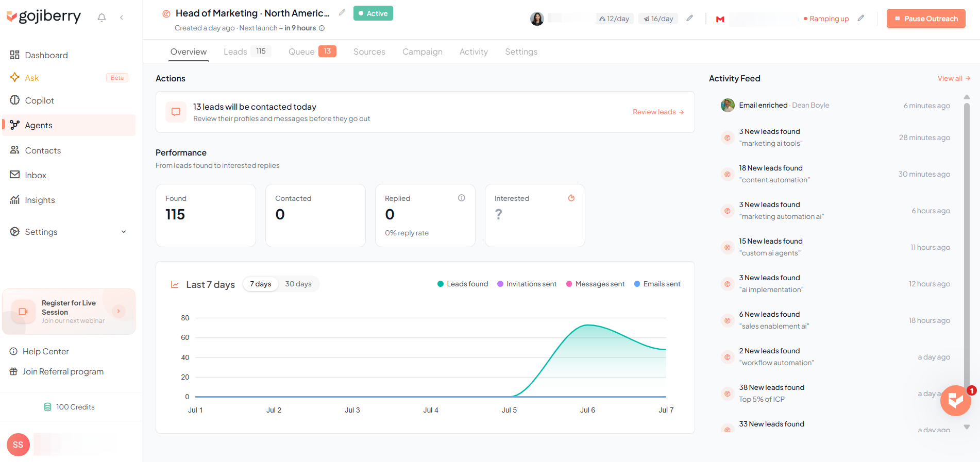Open the Register for Live Session arrow

(119, 311)
